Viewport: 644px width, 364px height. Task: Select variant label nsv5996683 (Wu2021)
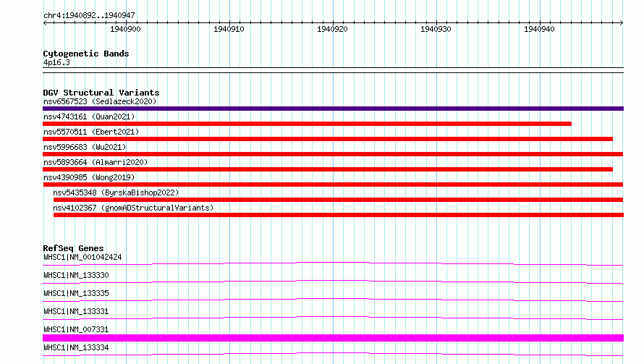(85, 147)
